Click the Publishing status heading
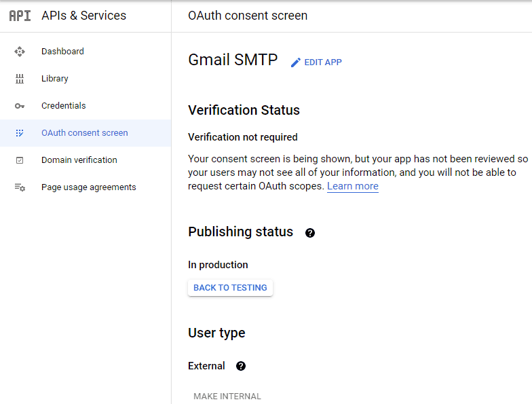 [x=240, y=232]
